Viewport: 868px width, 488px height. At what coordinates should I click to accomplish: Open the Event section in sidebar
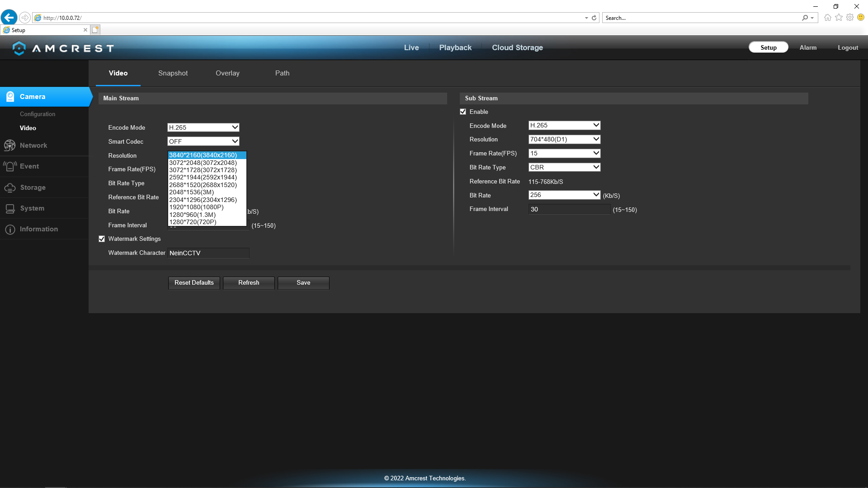click(44, 166)
